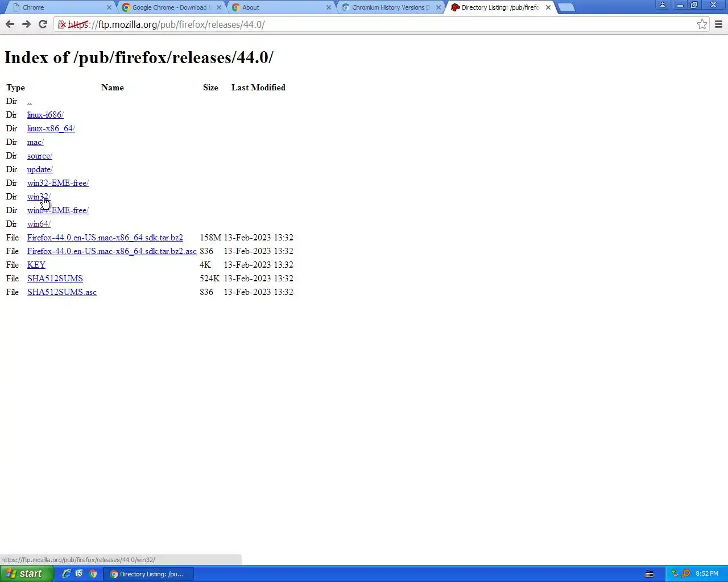The width and height of the screenshot is (728, 582).
Task: Click the magnifier icon in system tray
Action: [x=686, y=573]
